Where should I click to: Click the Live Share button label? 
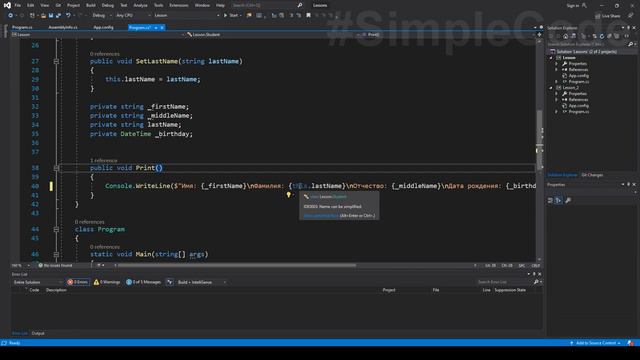coord(611,16)
